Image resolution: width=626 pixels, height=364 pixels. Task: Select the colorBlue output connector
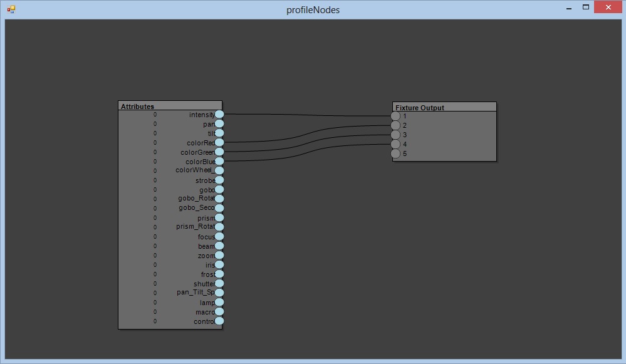coord(219,162)
